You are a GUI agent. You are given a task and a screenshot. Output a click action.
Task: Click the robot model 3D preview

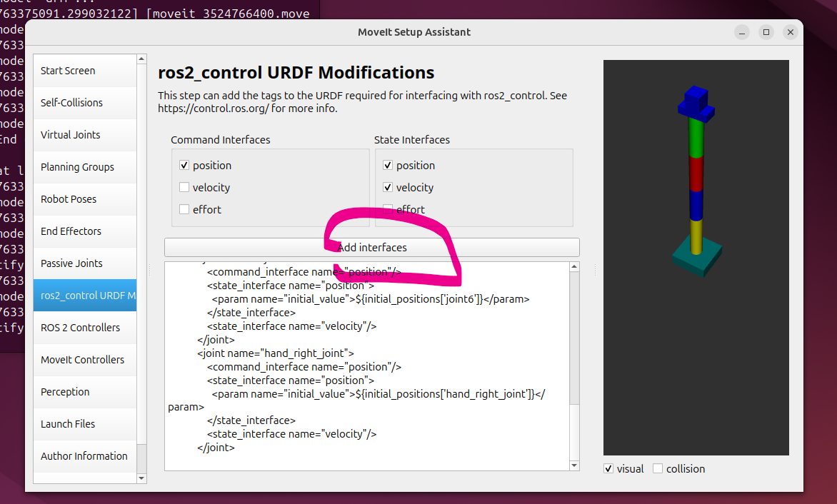pyautogui.click(x=696, y=258)
